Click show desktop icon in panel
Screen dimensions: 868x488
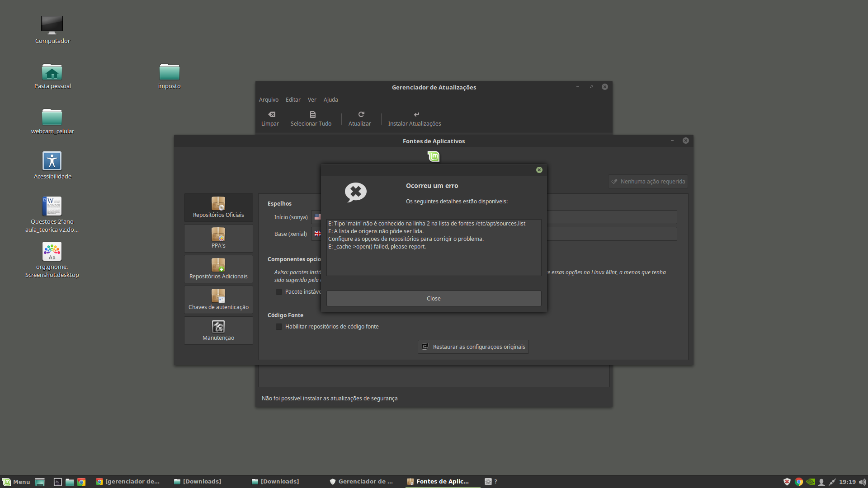(40, 482)
